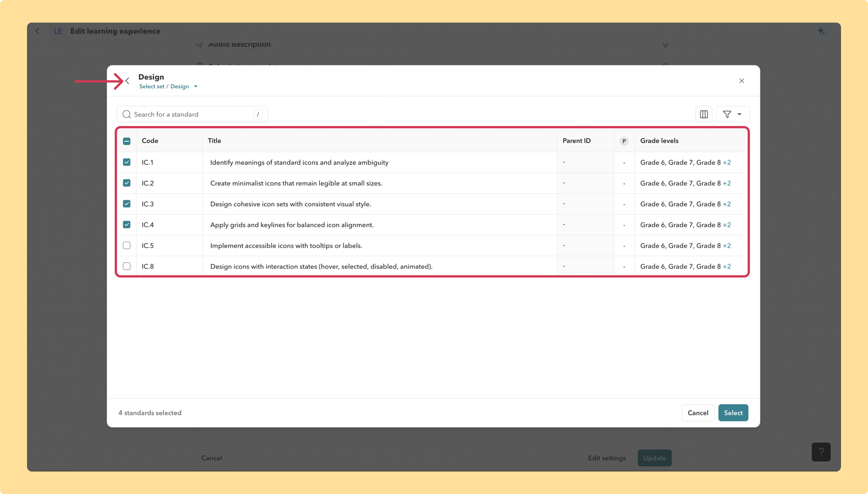Click title 'Create minimalist icons that remain legible'
The height and width of the screenshot is (494, 868).
[296, 183]
